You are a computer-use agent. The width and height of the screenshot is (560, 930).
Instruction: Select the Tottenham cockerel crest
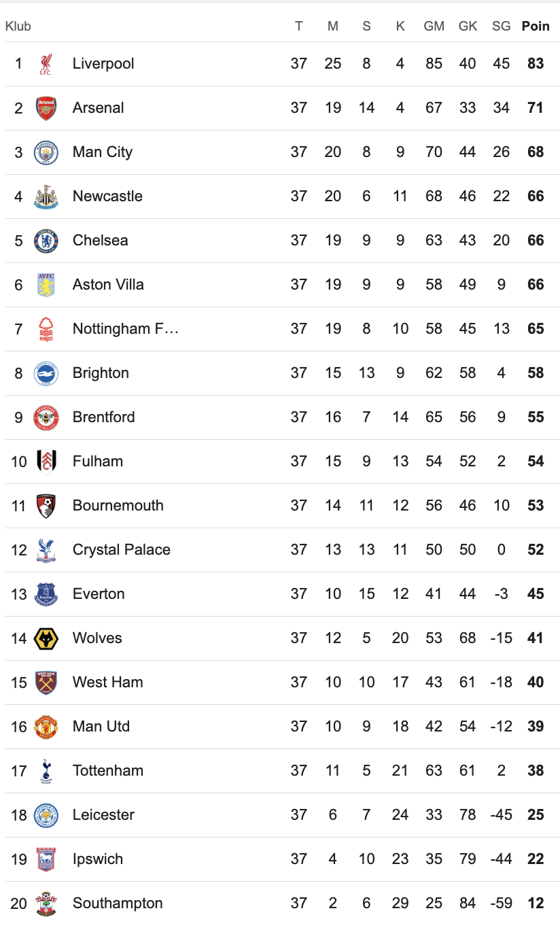click(x=46, y=771)
